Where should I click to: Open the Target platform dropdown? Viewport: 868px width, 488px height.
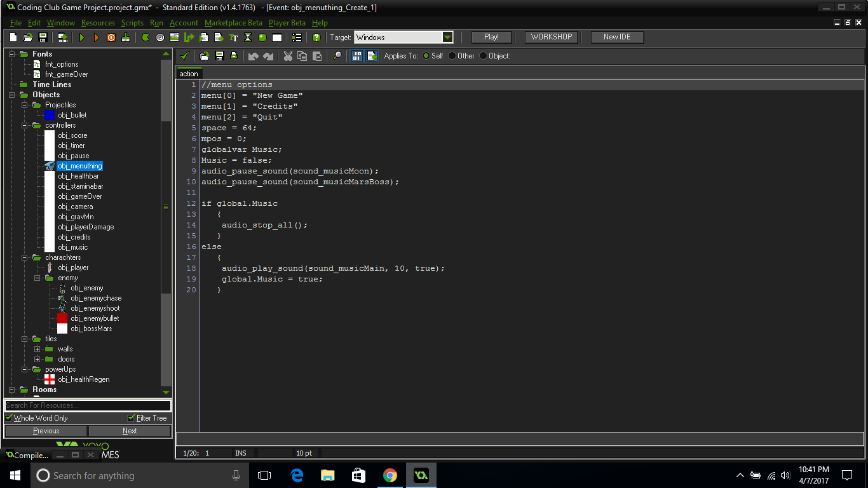tap(447, 37)
